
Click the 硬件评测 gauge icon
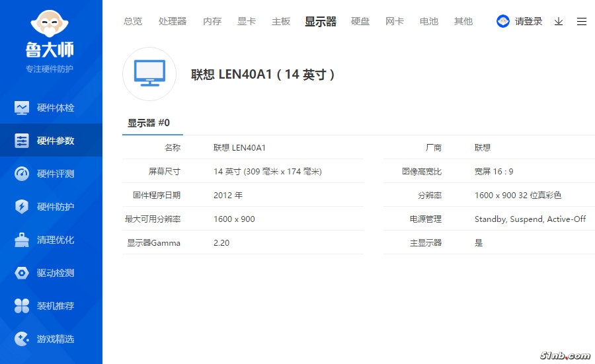coord(22,174)
